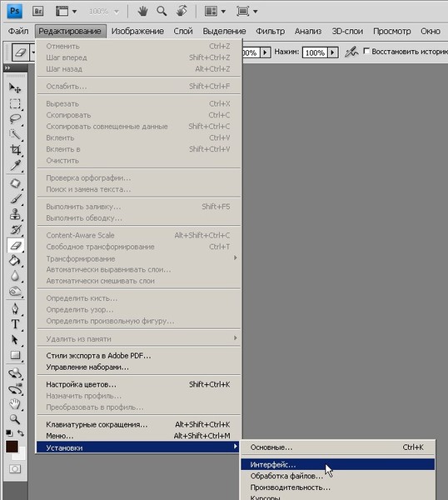Select the Lasso tool
Screen dimensions: 448x500
click(x=15, y=118)
